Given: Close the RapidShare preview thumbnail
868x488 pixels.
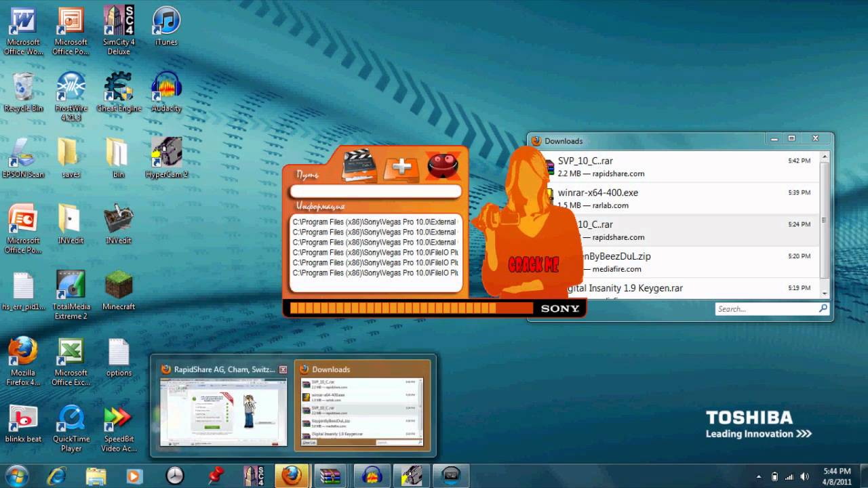Looking at the screenshot, I should (x=283, y=369).
